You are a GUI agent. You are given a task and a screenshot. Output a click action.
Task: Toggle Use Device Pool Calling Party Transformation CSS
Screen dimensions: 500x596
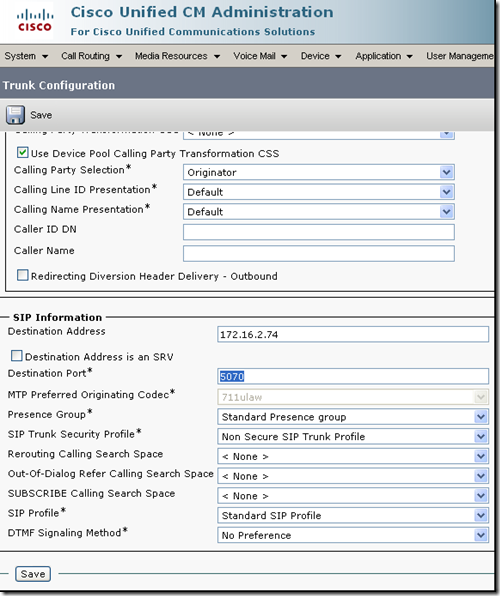22,153
